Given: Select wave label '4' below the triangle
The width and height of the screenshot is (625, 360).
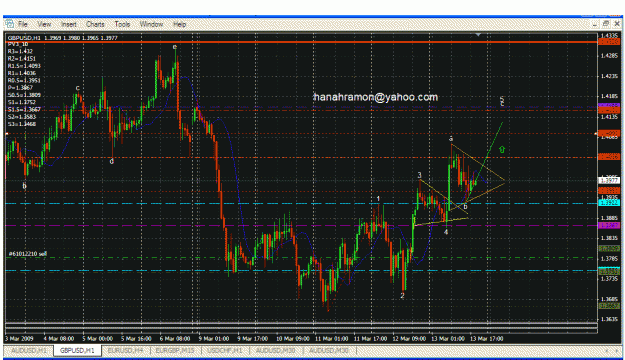Looking at the screenshot, I should tap(446, 232).
